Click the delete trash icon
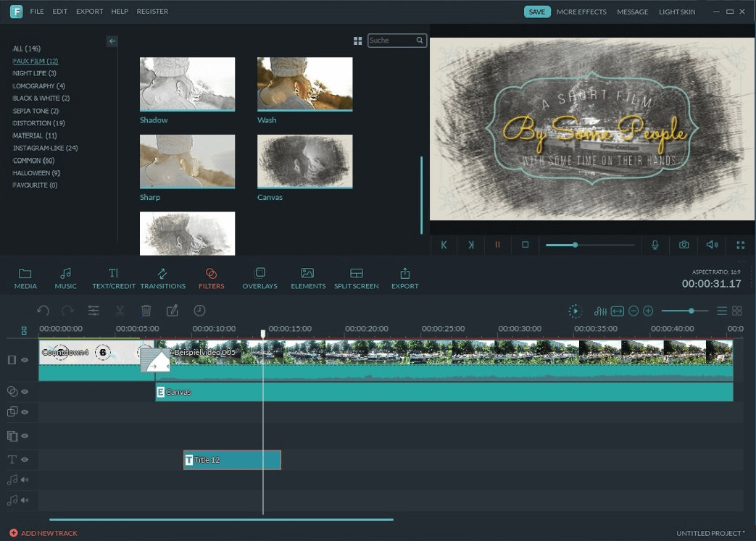756x541 pixels. pos(146,311)
